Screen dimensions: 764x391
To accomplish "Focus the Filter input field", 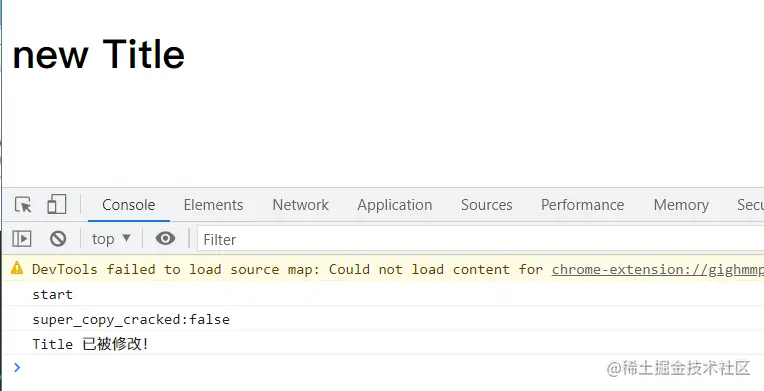I will 480,239.
